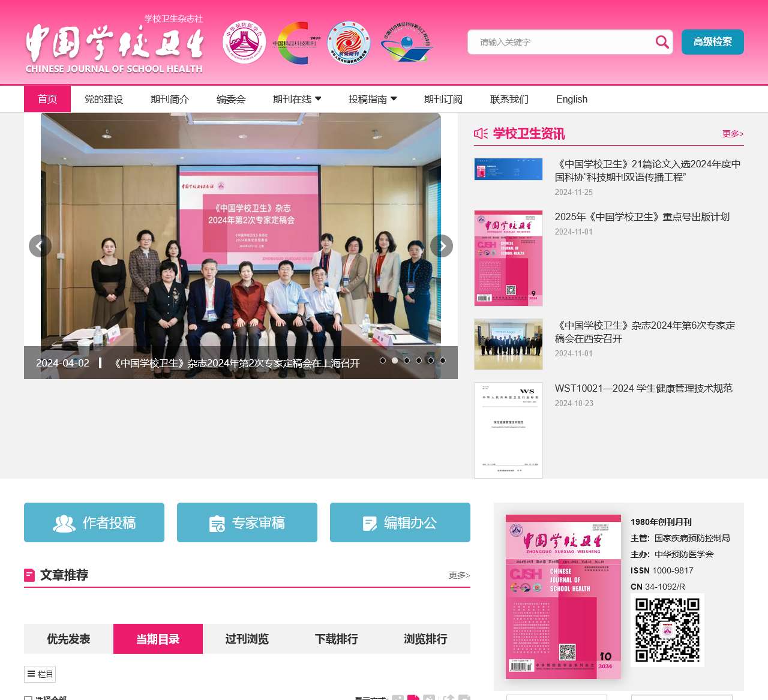768x700 pixels.
Task: Switch to the 优先发表 tab
Action: coord(68,639)
